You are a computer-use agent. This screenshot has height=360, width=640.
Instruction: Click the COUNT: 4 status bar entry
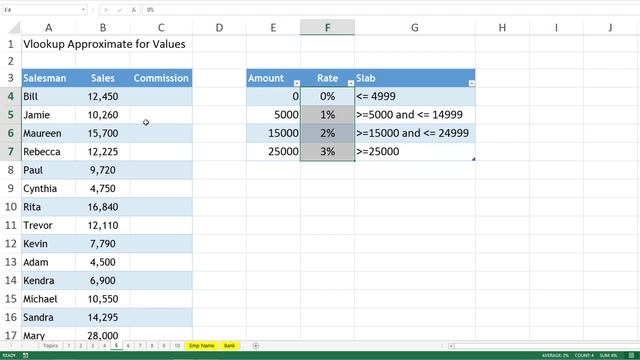pos(584,356)
